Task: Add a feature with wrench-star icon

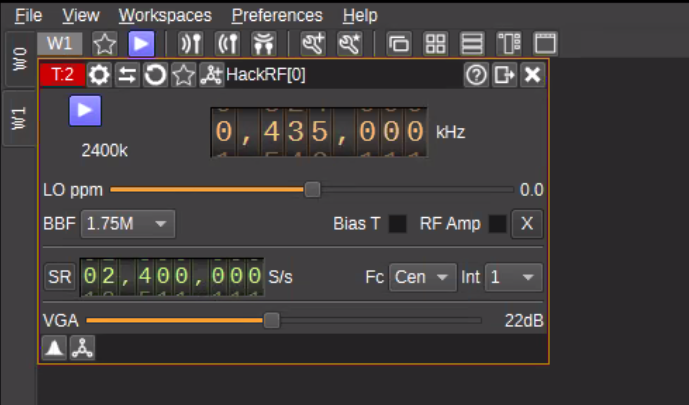Action: (x=350, y=44)
